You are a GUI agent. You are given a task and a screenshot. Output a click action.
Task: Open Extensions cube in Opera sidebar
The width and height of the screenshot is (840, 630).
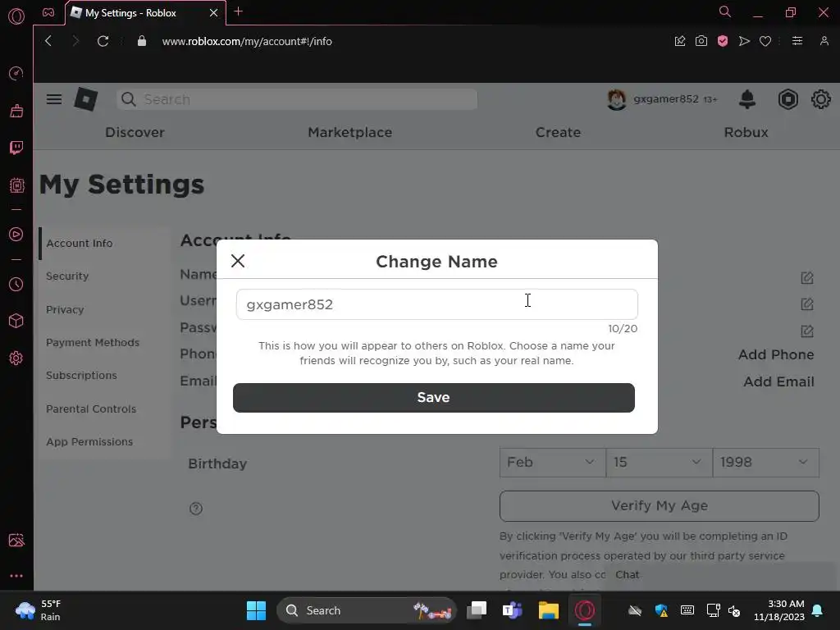coord(16,321)
